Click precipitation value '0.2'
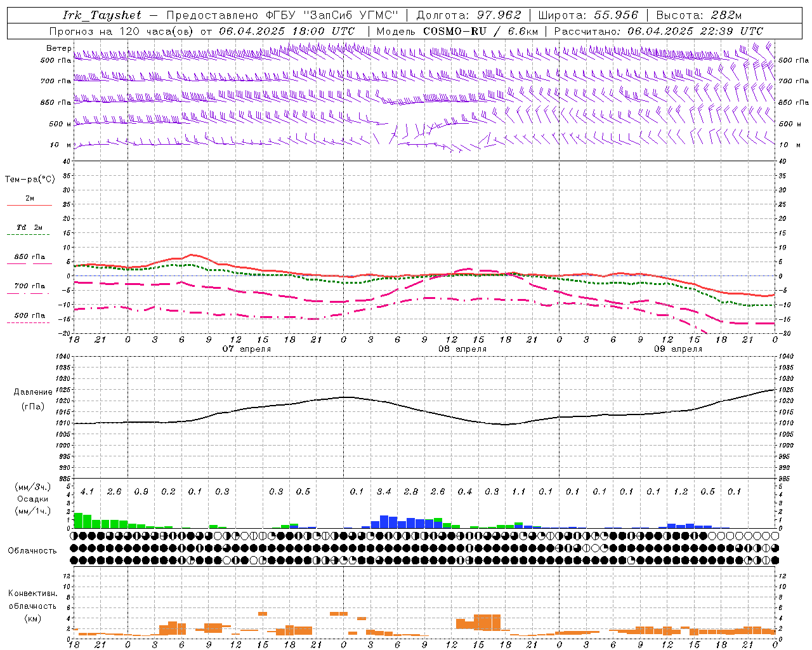The image size is (812, 650). pyautogui.click(x=168, y=492)
